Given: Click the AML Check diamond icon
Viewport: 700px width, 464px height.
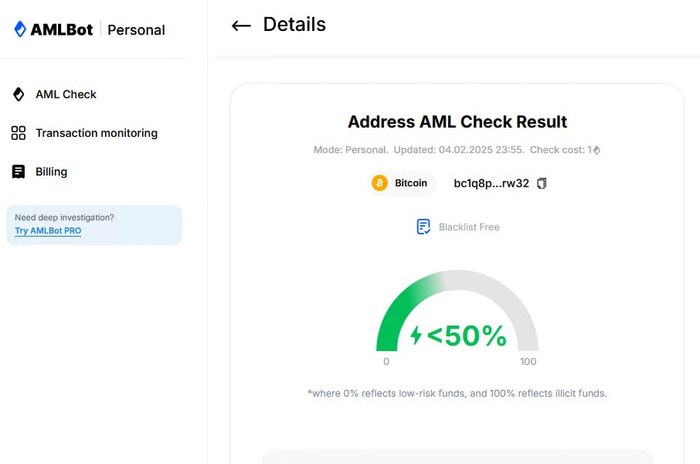Looking at the screenshot, I should pyautogui.click(x=18, y=94).
